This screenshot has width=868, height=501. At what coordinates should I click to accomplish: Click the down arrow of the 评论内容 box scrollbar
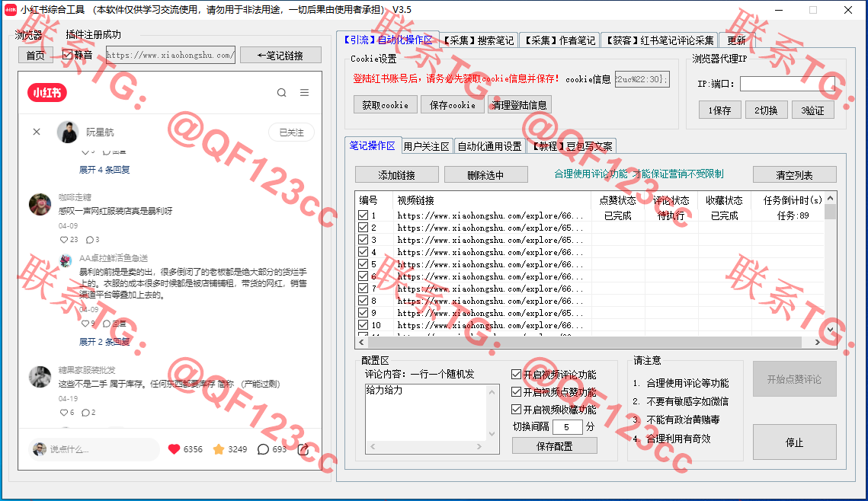coord(492,434)
